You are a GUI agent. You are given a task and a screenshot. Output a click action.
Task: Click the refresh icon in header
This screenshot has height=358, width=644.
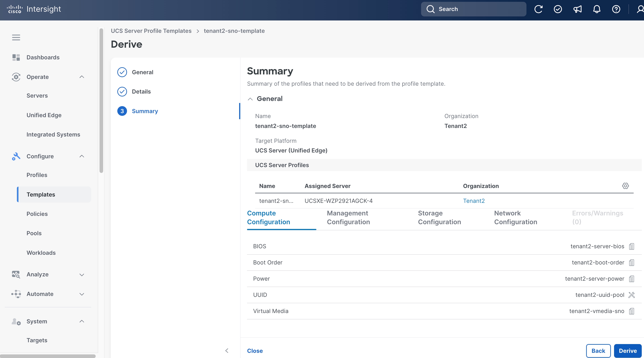(x=538, y=9)
